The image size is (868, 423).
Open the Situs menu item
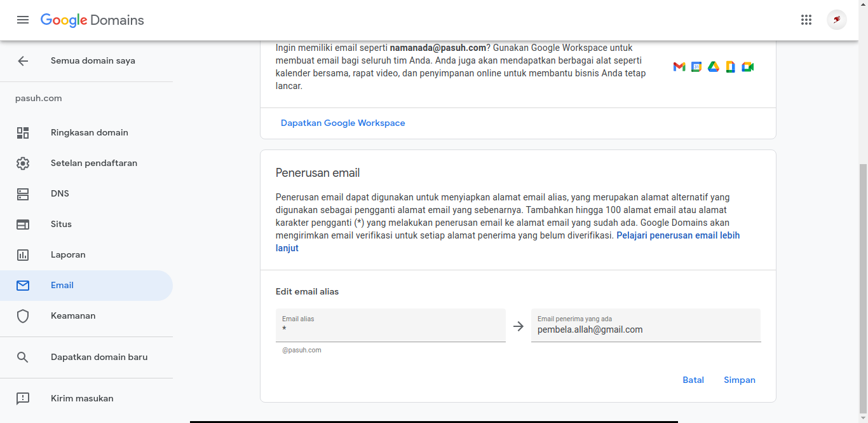point(61,225)
